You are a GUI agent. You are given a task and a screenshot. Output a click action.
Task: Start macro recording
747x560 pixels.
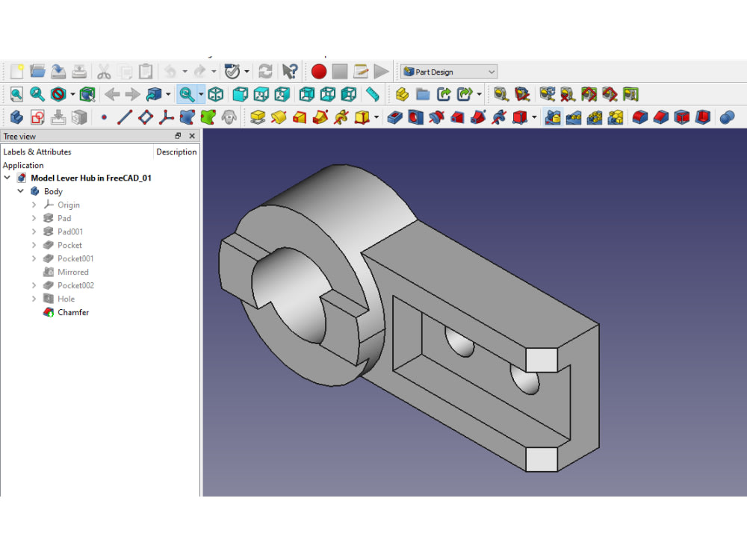pyautogui.click(x=318, y=71)
